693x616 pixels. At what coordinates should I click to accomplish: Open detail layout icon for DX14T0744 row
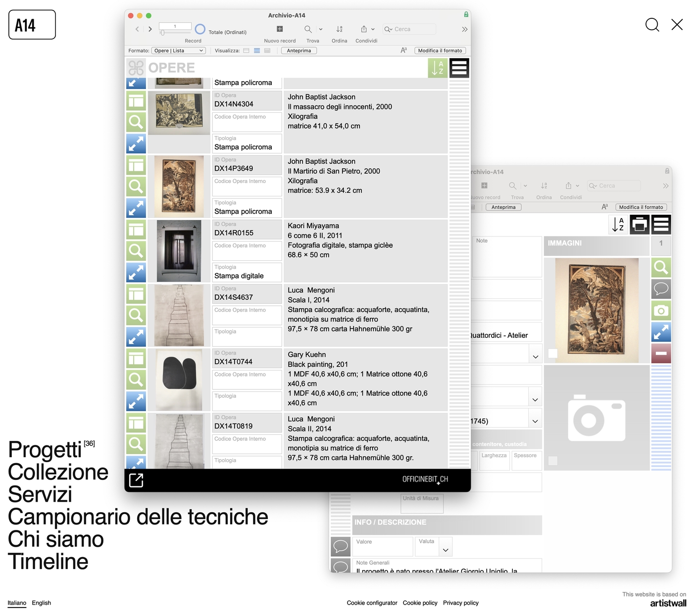(136, 358)
